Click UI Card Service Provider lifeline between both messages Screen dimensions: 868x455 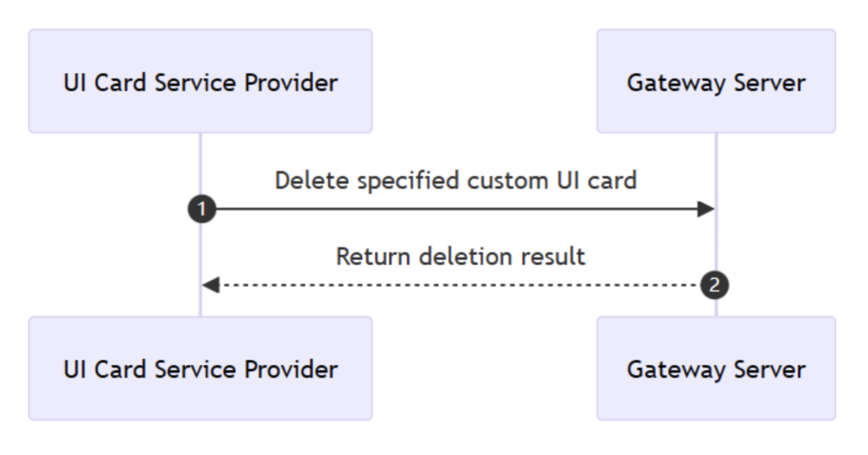point(201,247)
